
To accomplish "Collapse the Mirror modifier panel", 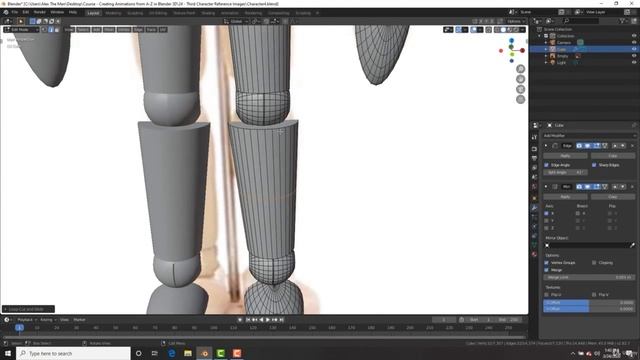I will point(546,187).
